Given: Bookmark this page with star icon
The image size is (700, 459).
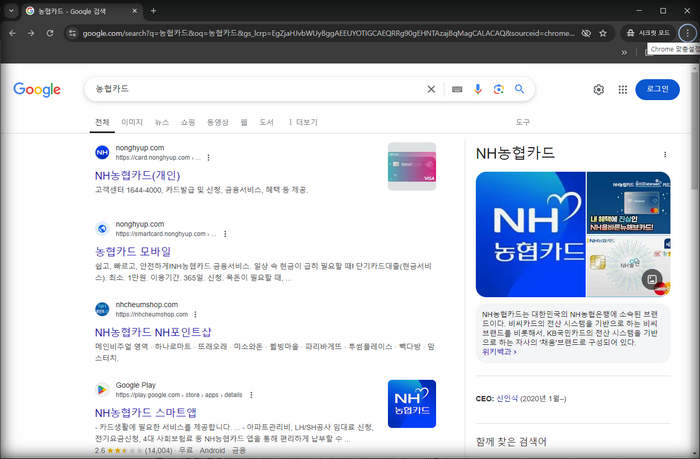Looking at the screenshot, I should tap(603, 33).
